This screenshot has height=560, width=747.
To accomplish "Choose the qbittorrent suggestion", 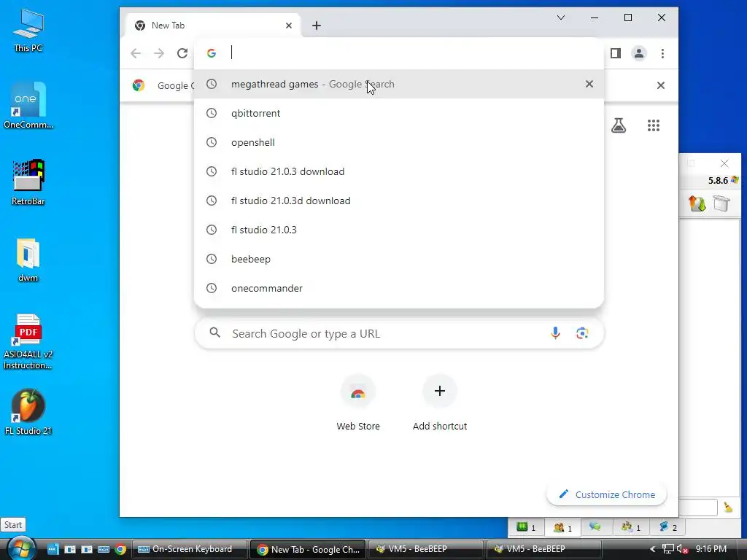I will [x=399, y=113].
